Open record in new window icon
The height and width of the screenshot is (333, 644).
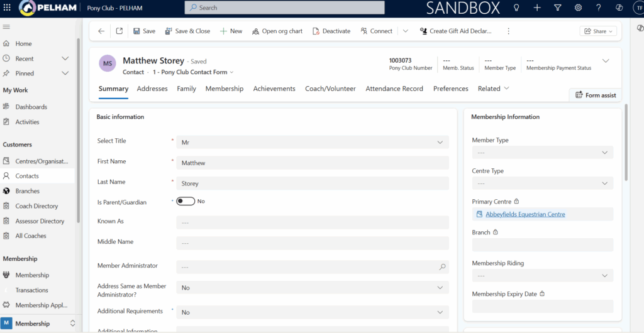pyautogui.click(x=119, y=31)
